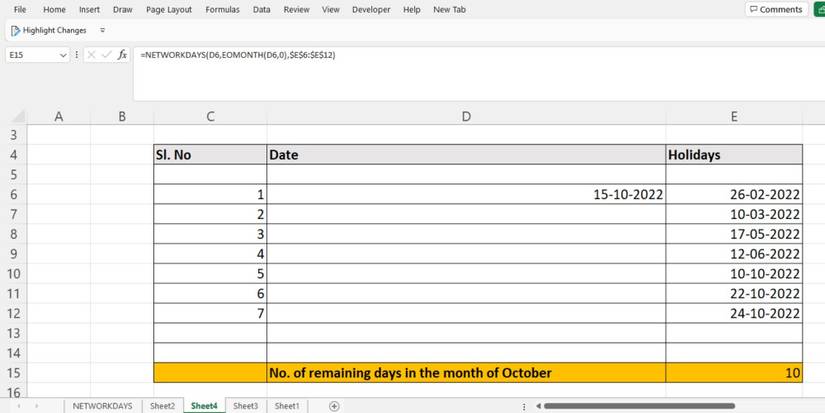Select holiday cell 10-03-2022
The height and width of the screenshot is (413, 825).
(734, 214)
